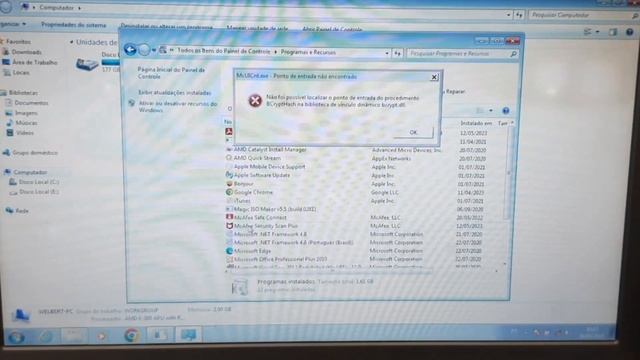Click the search magnifier in Programas e Recursos
The image size is (640, 360).
[513, 53]
